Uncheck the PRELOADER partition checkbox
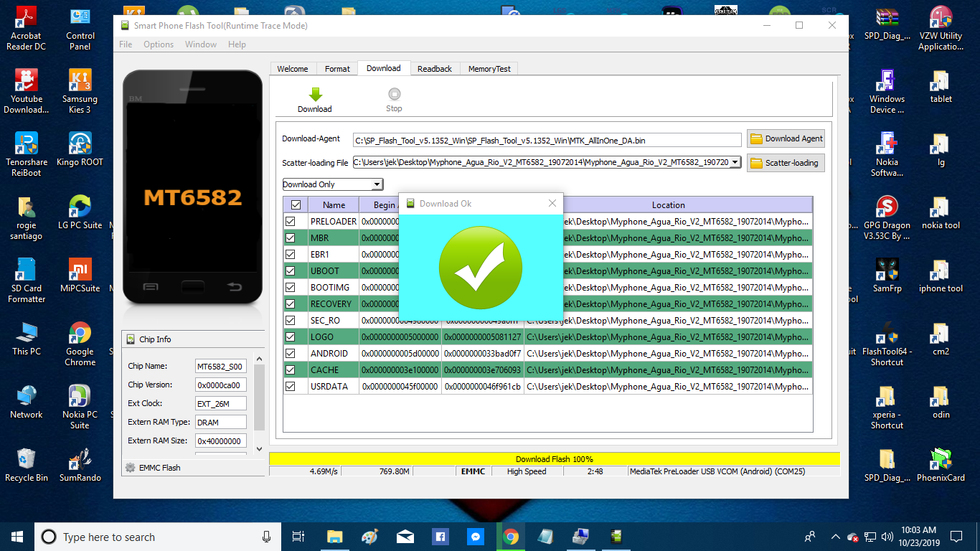Viewport: 980px width, 551px height. (x=291, y=222)
